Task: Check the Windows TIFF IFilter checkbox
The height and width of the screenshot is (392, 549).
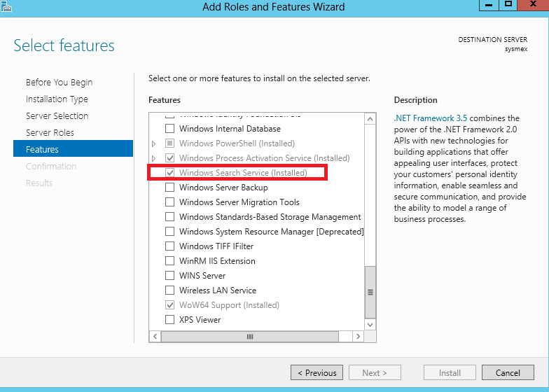Action: [x=169, y=246]
